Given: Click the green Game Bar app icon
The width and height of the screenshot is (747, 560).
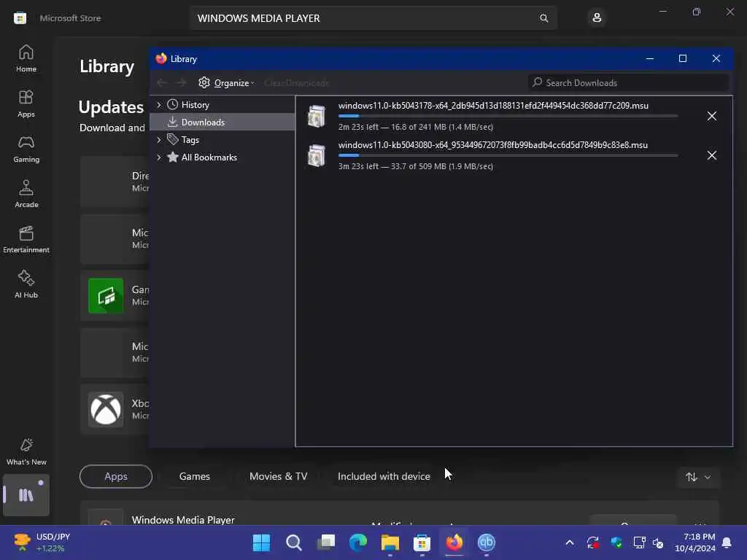Looking at the screenshot, I should [x=106, y=296].
